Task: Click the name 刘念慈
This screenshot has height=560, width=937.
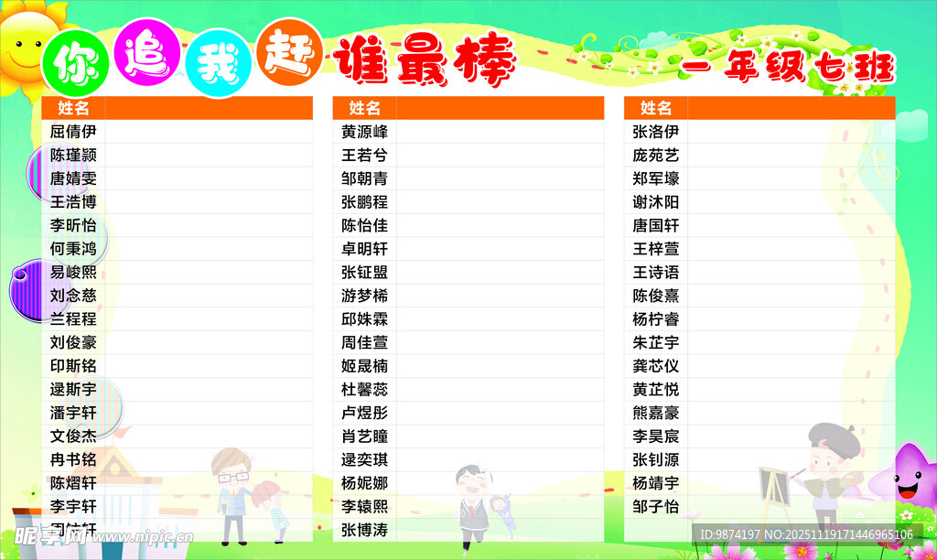Action: pos(73,296)
